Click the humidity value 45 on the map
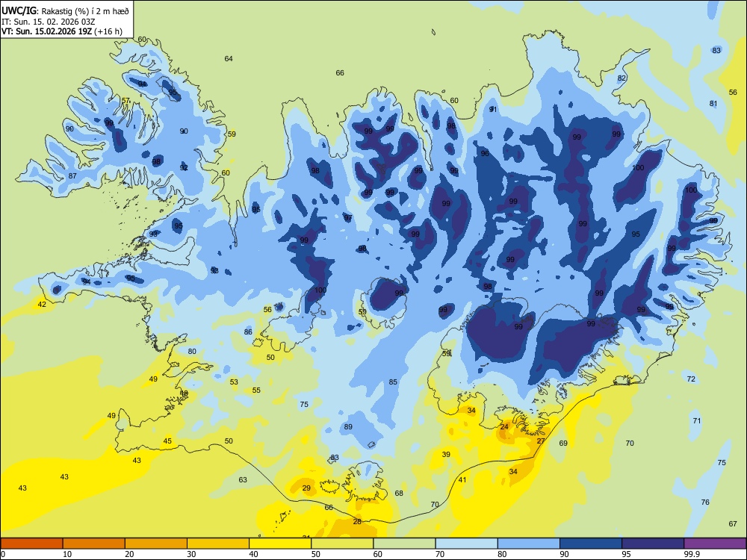 pos(167,441)
